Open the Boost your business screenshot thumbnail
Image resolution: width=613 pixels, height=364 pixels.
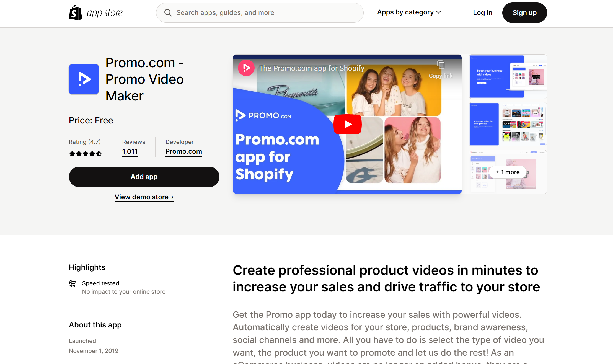[x=508, y=76]
